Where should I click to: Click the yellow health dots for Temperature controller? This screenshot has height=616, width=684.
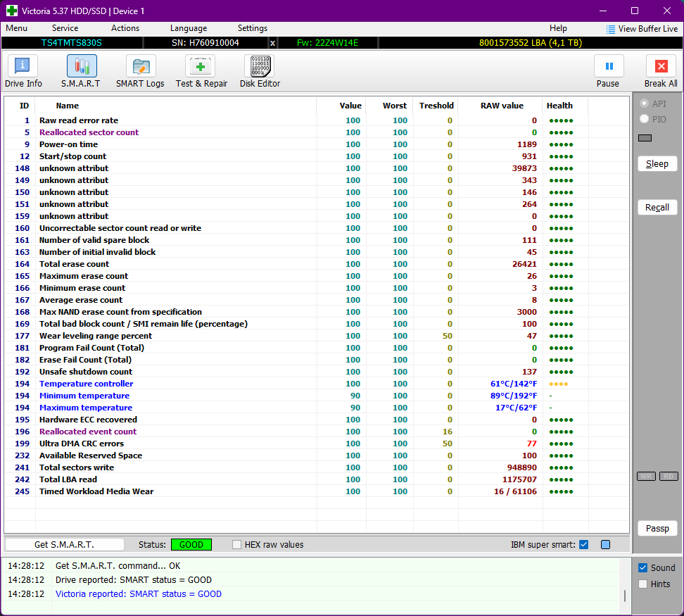tap(558, 384)
